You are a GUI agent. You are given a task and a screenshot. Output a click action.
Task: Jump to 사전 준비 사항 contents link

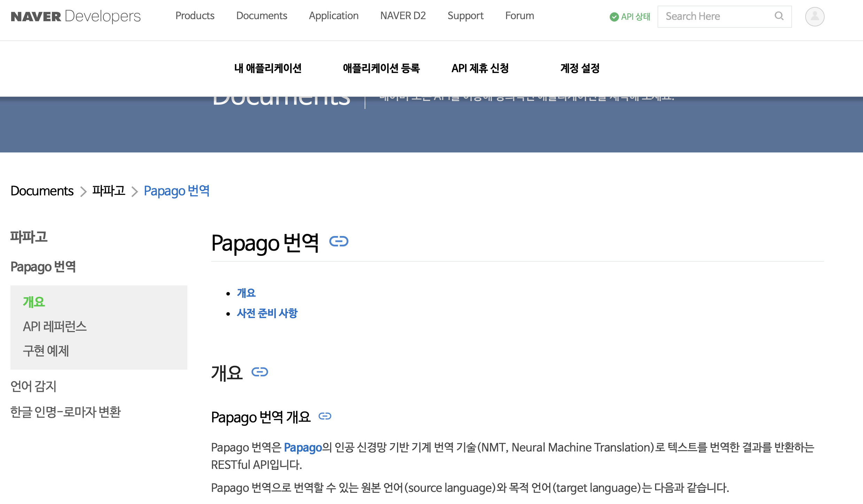tap(267, 313)
